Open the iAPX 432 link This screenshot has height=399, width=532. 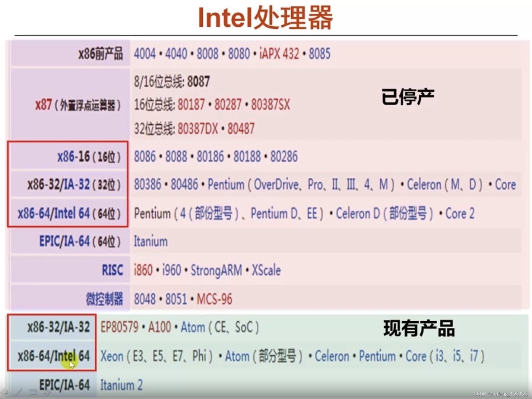click(279, 53)
